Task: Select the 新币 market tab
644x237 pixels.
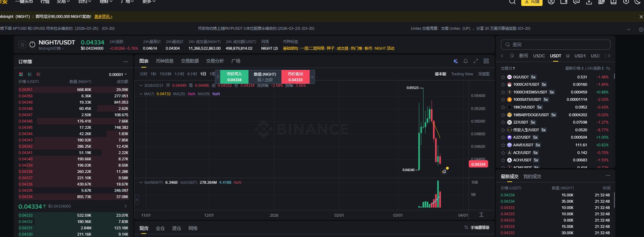Action: pos(524,56)
